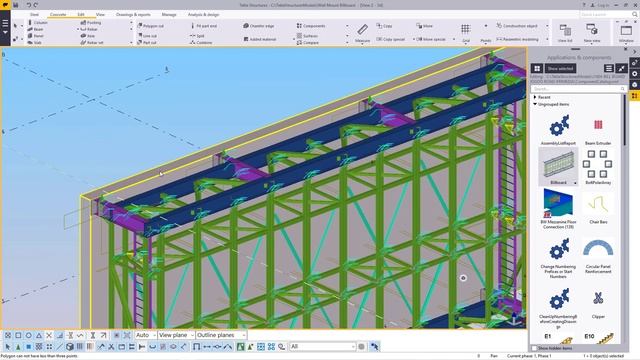
Task: Select the Billboard component thumbnail
Action: click(558, 167)
